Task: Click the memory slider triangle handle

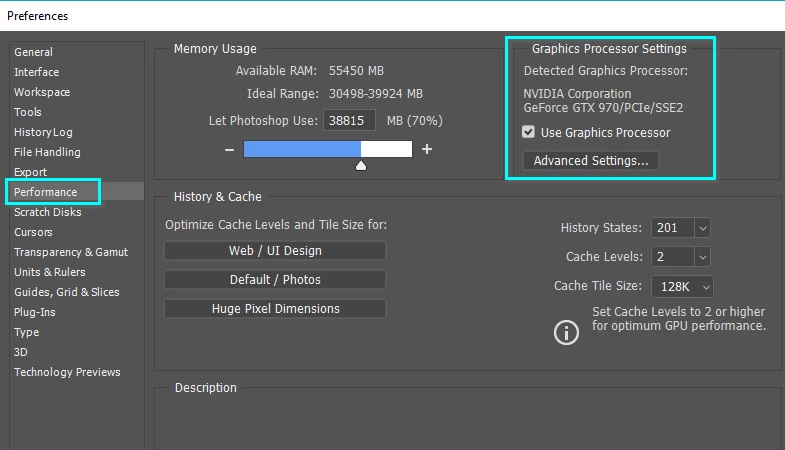Action: click(x=360, y=166)
